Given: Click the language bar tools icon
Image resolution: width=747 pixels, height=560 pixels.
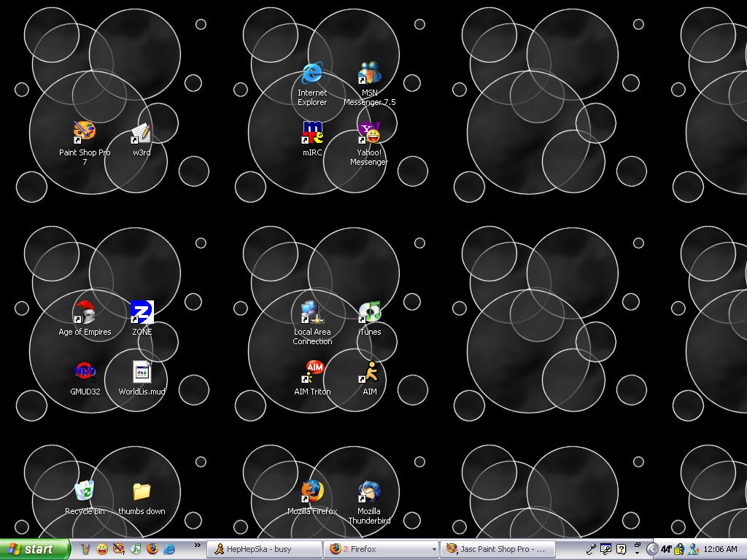Looking at the screenshot, I should (x=606, y=549).
